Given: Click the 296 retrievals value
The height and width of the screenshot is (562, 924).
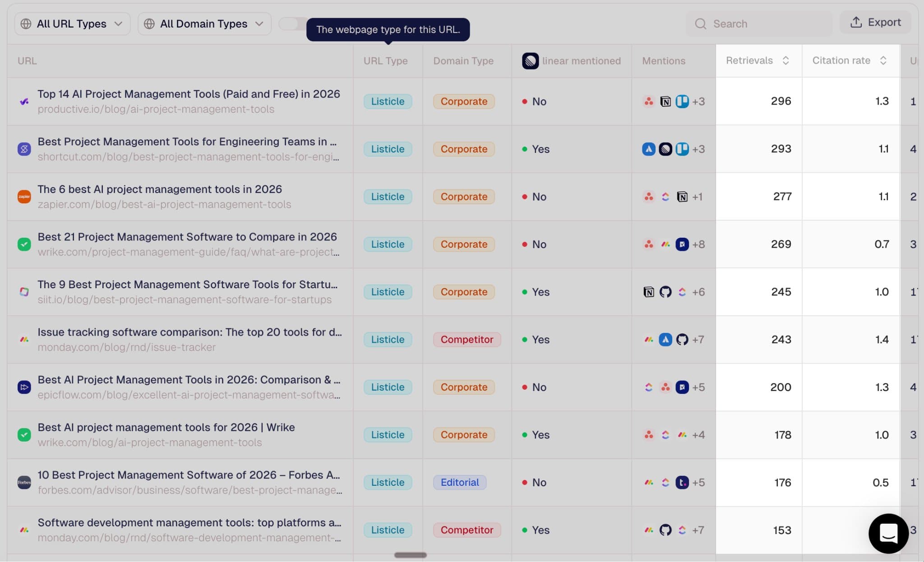Looking at the screenshot, I should pyautogui.click(x=781, y=101).
